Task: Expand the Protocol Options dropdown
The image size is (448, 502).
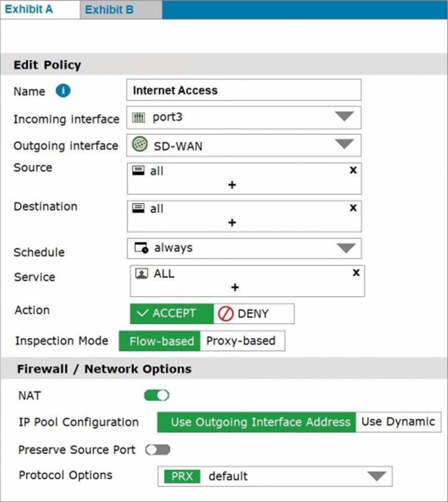Action: tap(376, 476)
